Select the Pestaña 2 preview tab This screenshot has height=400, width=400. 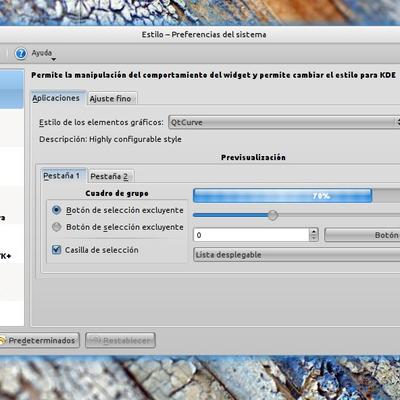[110, 176]
